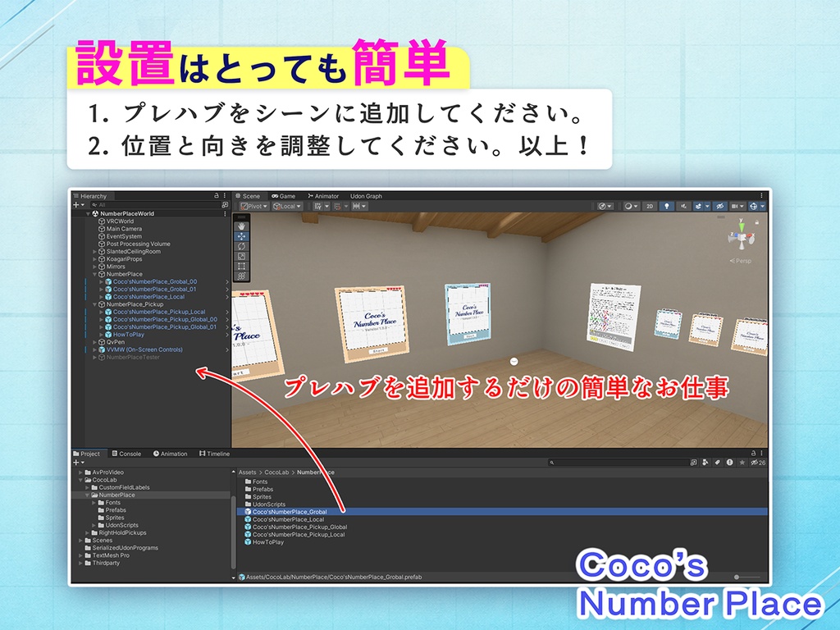Switch to the Animator tab
The width and height of the screenshot is (840, 630).
coord(323,196)
